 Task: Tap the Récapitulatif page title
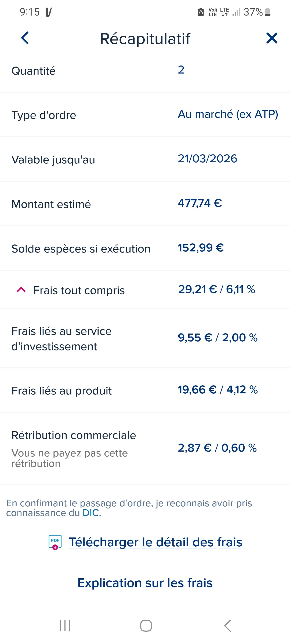145,38
